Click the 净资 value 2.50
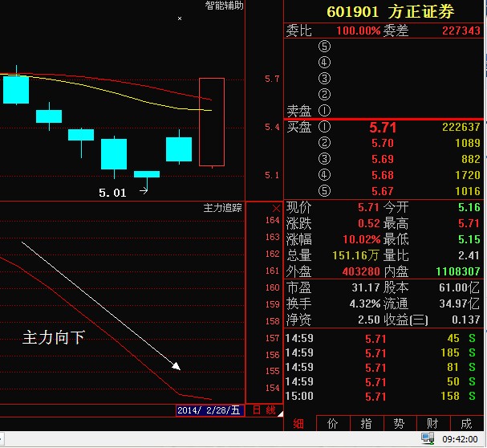 coord(369,320)
